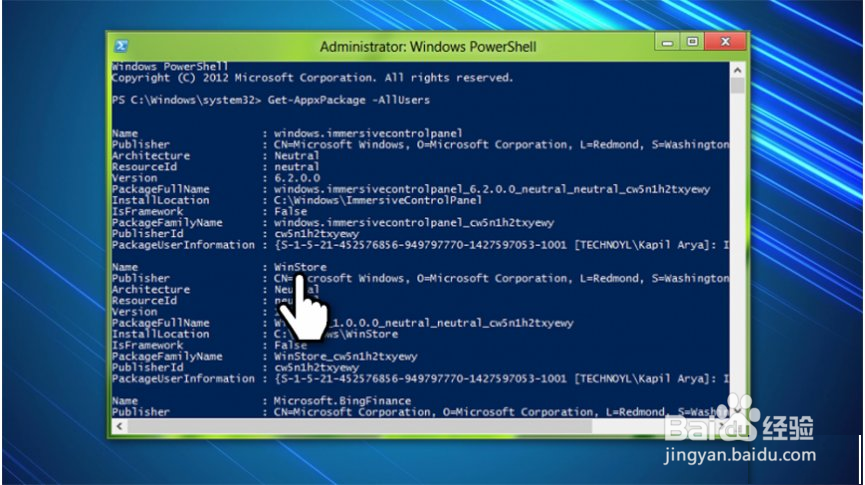Click windows.immersivecontrolpanel PackageFullName value
Viewport: 865px width, 485px height.
(x=492, y=189)
